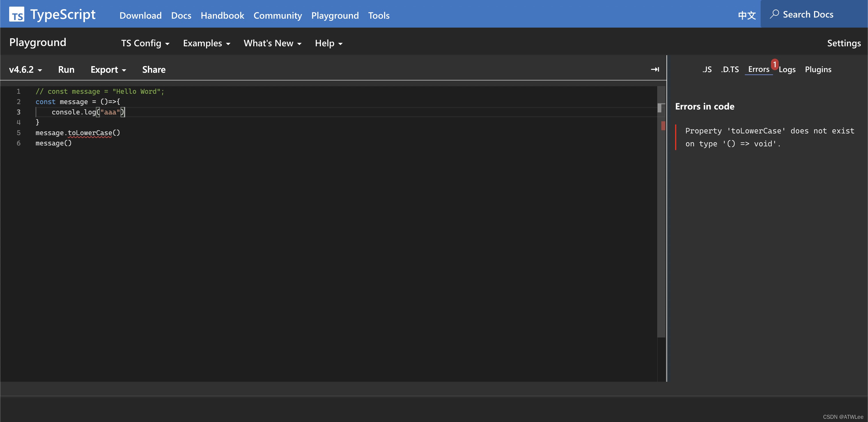This screenshot has height=422, width=868.
Task: Switch to the Logs tab
Action: point(787,70)
